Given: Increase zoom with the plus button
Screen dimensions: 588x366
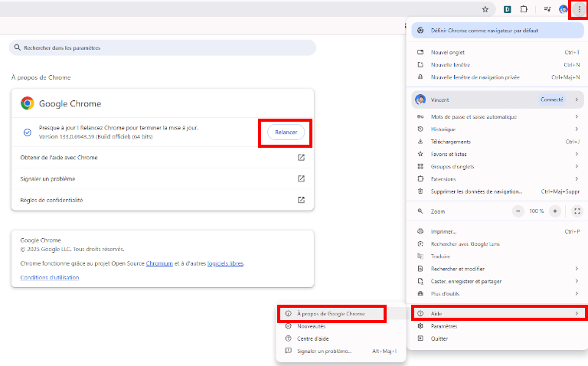Looking at the screenshot, I should (x=555, y=211).
